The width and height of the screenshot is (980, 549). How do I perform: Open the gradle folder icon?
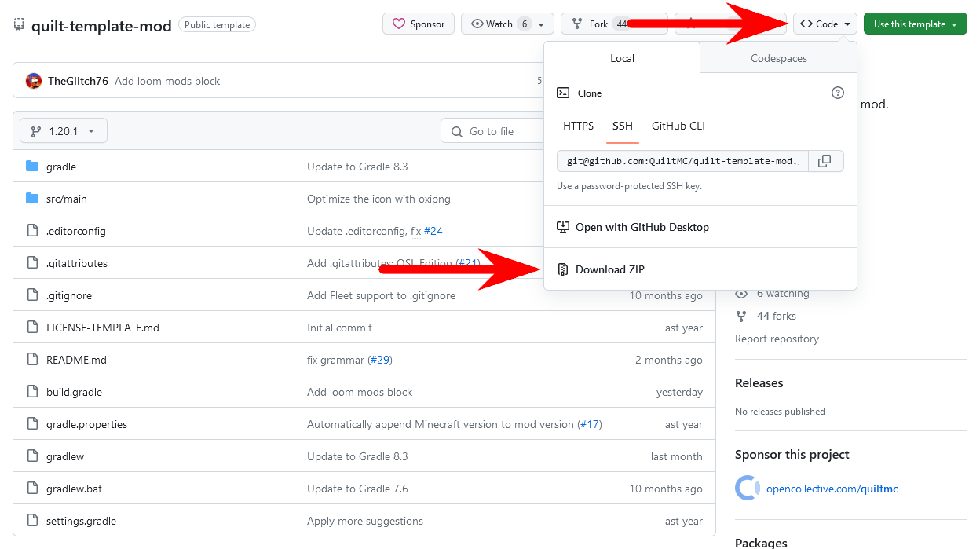point(31,167)
